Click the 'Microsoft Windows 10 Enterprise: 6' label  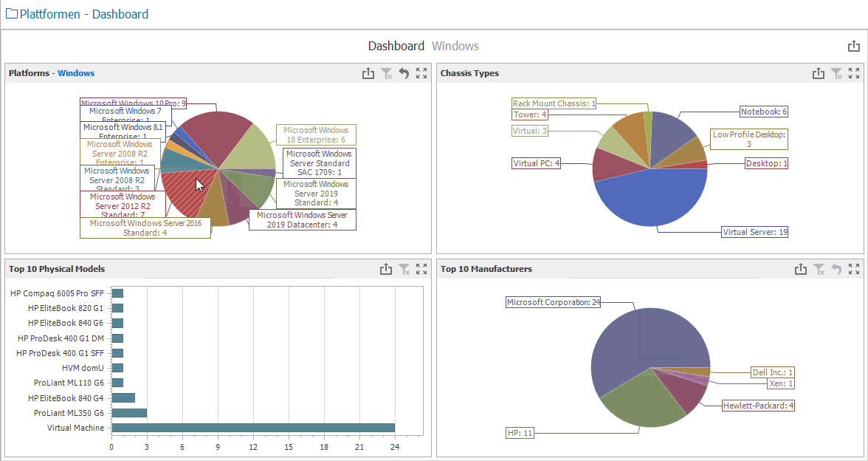click(316, 134)
